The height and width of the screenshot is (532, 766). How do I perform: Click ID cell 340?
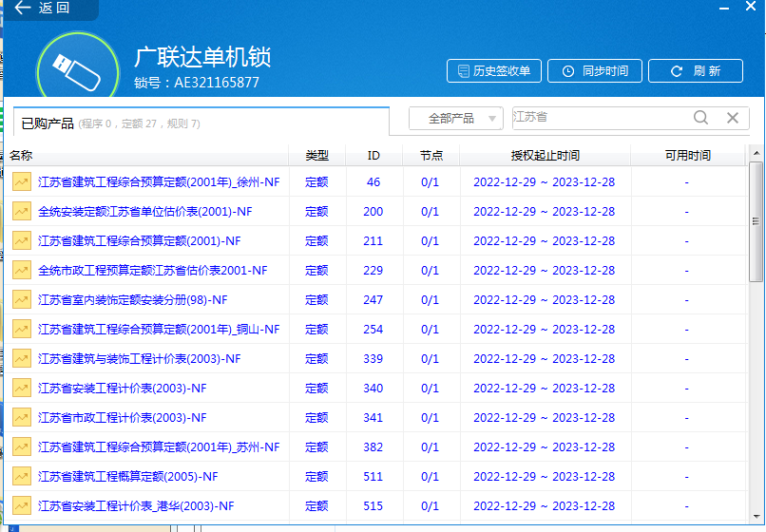[x=373, y=389]
